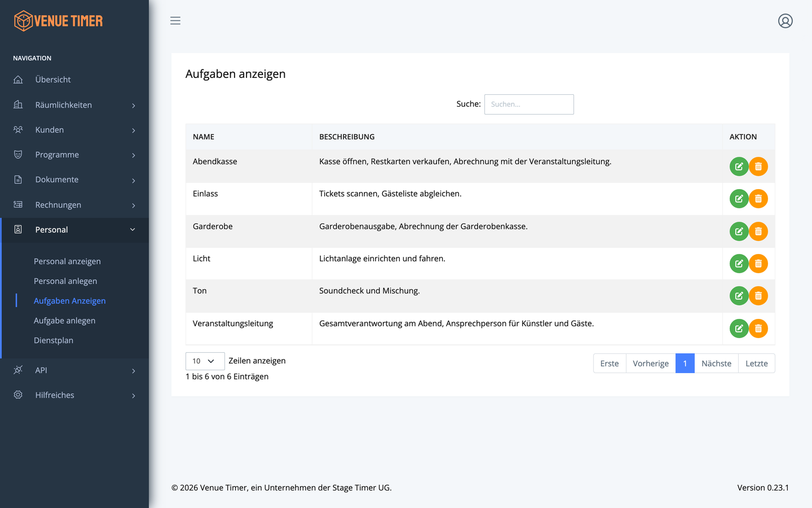Click 'Lichtanlage einrichten und fahren.' description
This screenshot has width=812, height=508.
pyautogui.click(x=382, y=259)
